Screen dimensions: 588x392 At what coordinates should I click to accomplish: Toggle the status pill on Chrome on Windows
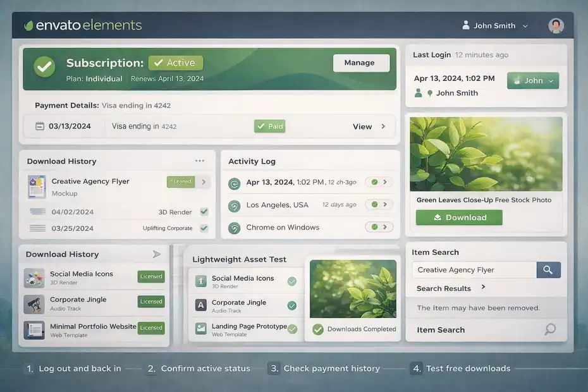click(x=379, y=227)
